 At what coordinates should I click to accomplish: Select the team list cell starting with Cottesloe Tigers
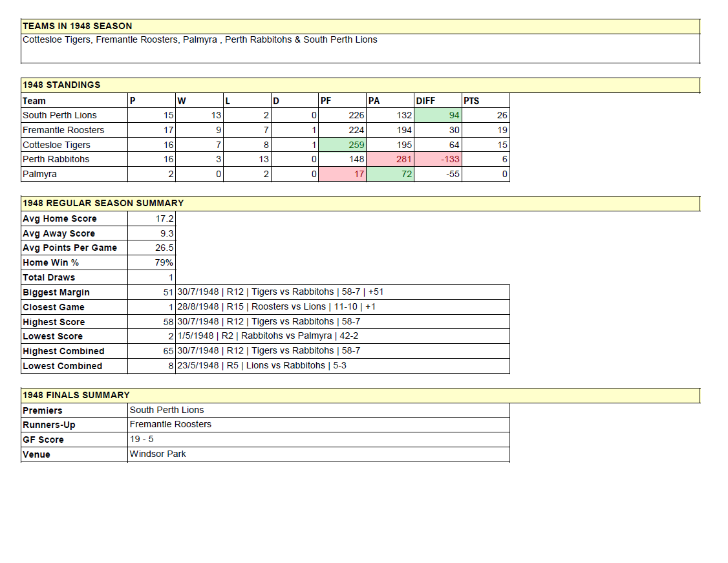tap(200, 40)
